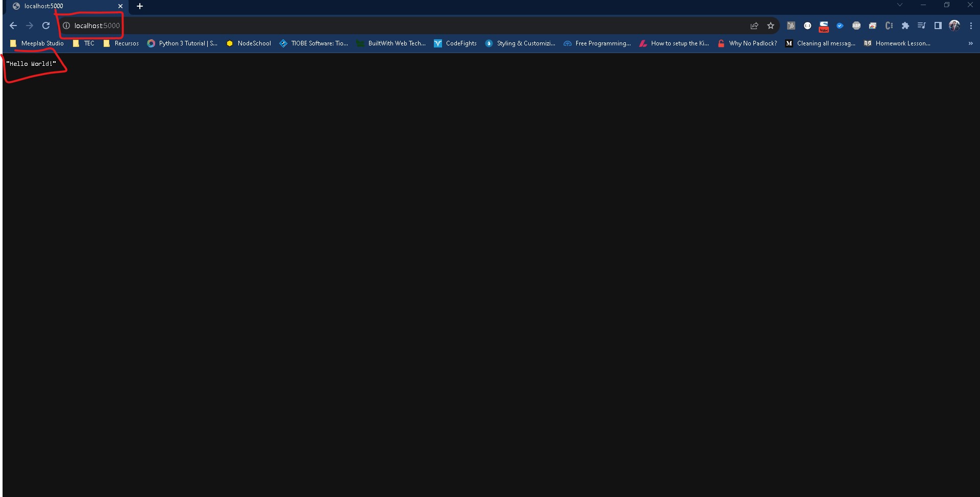Open the Why No Padlock? bookmark
This screenshot has height=497, width=980.
[x=747, y=43]
